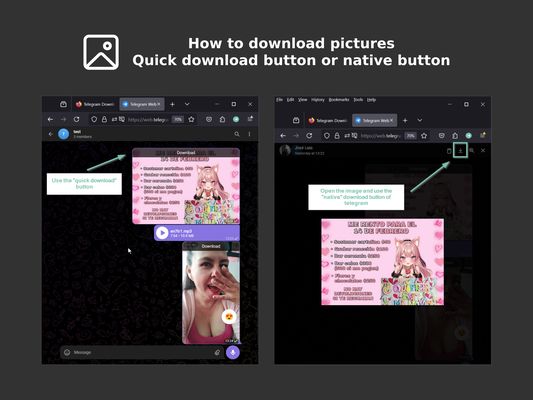
Task: Click the address bar URL in right window
Action: coord(381,136)
